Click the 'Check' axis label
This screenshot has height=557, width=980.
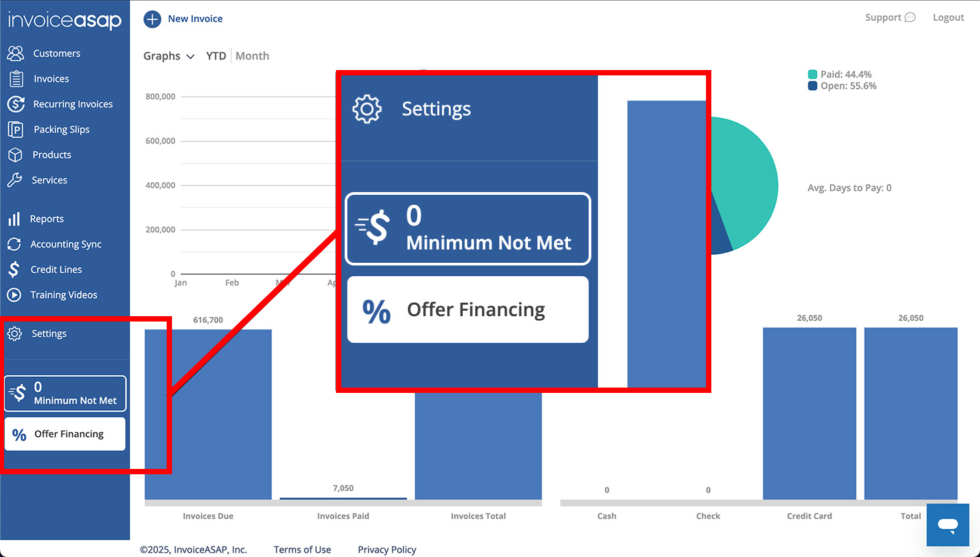pyautogui.click(x=708, y=516)
